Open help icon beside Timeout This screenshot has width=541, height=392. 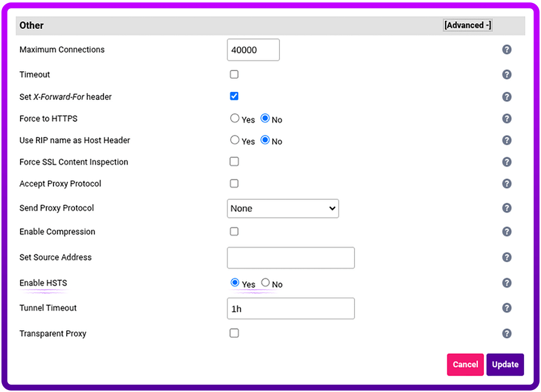pos(507,74)
